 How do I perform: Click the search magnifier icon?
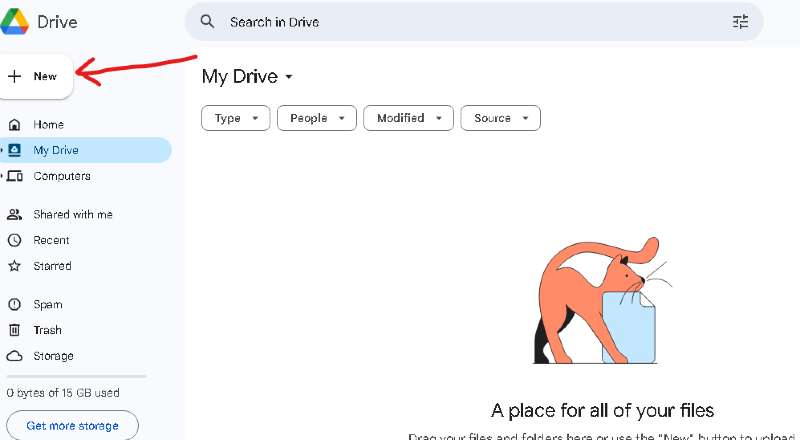click(x=207, y=21)
